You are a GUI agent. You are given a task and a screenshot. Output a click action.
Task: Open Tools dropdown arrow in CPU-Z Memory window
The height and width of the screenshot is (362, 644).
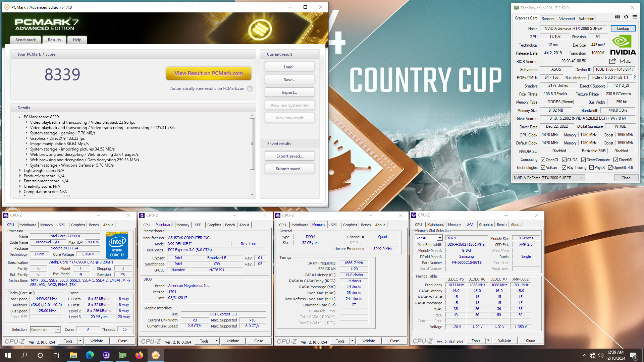pyautogui.click(x=352, y=341)
